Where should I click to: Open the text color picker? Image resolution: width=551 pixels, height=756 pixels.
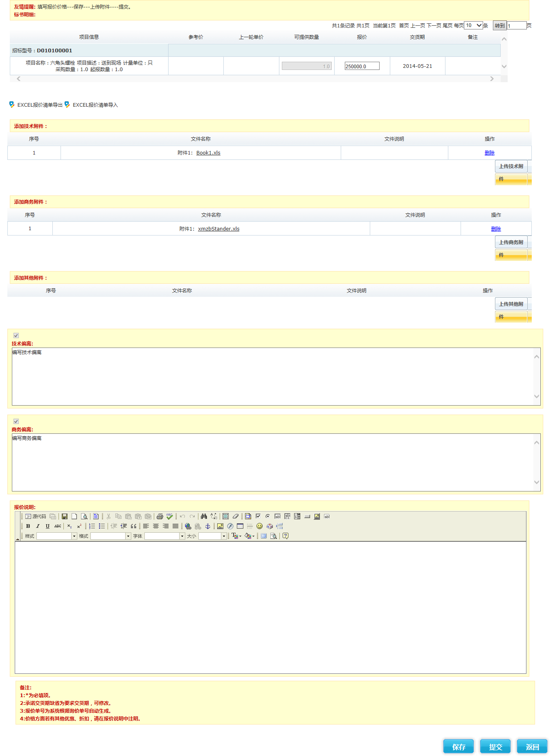point(236,536)
